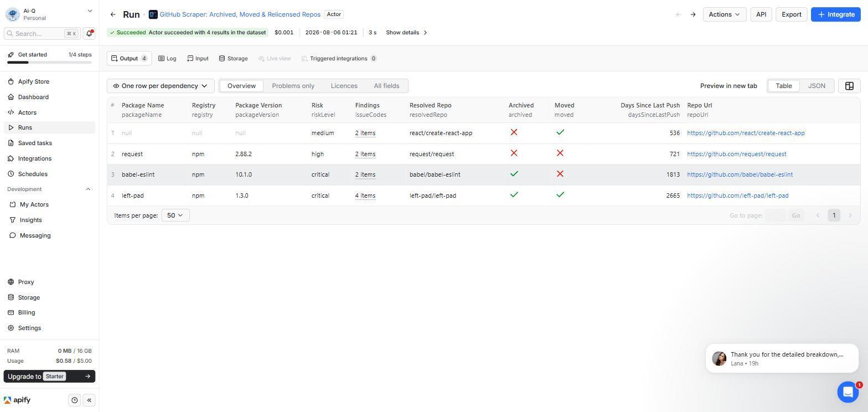Open the Triggered integrations tab

(x=339, y=58)
